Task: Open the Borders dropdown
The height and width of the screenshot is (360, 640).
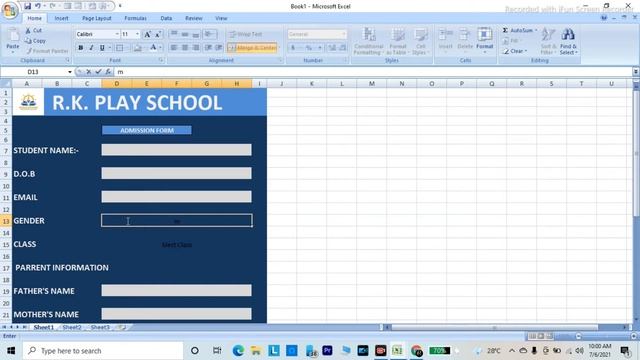Action: pos(127,48)
